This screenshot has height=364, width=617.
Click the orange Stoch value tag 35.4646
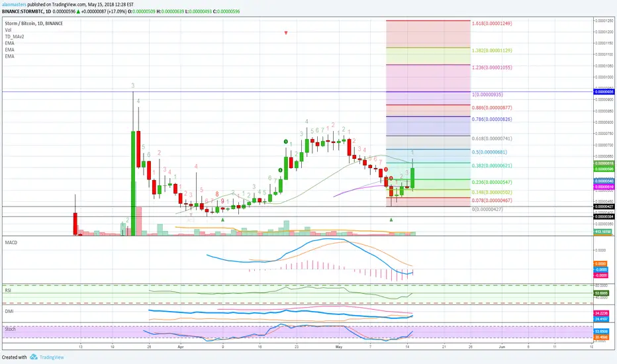601,338
